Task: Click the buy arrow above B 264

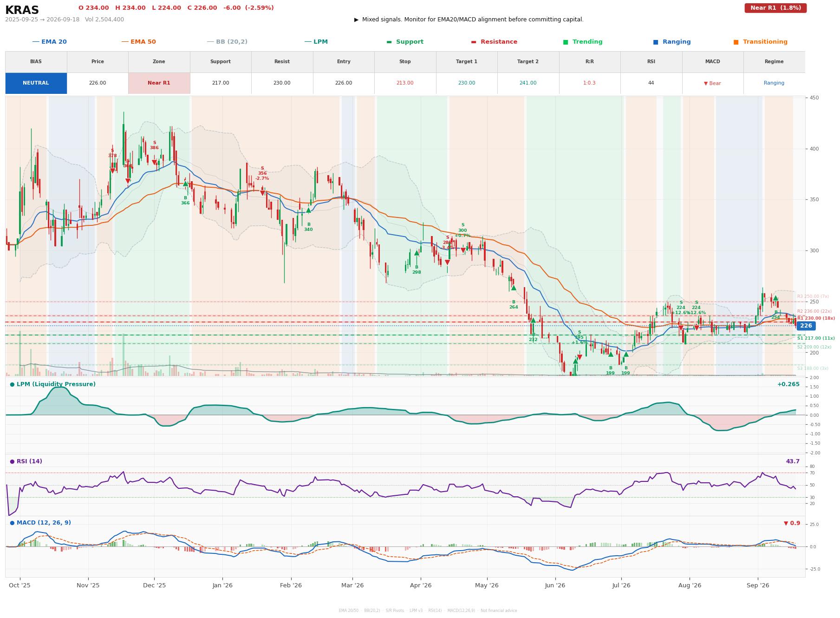Action: 514,288
